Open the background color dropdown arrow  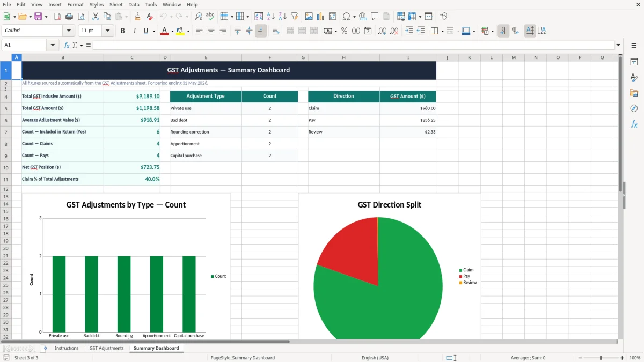188,31
